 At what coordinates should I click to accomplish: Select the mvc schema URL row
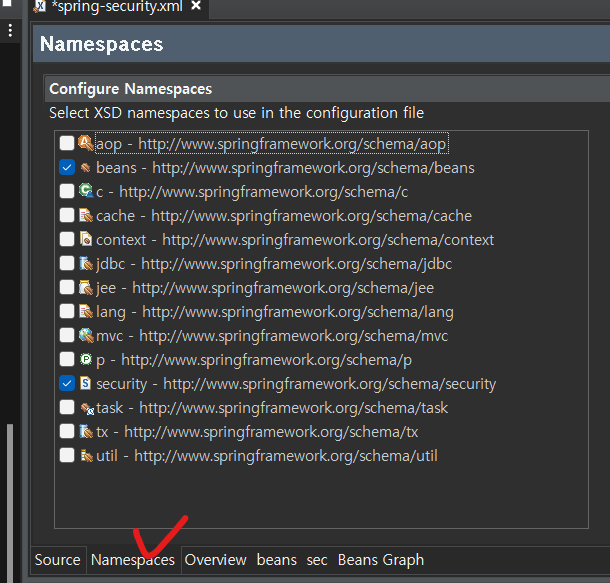click(x=272, y=336)
